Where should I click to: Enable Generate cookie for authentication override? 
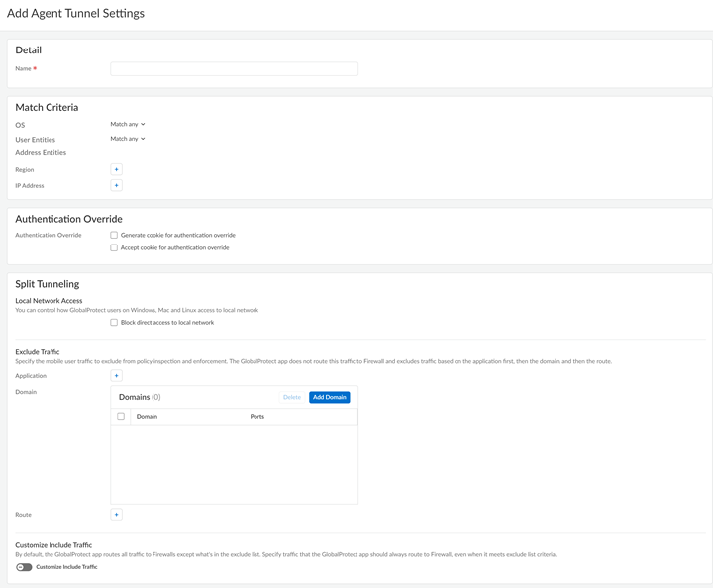point(114,235)
